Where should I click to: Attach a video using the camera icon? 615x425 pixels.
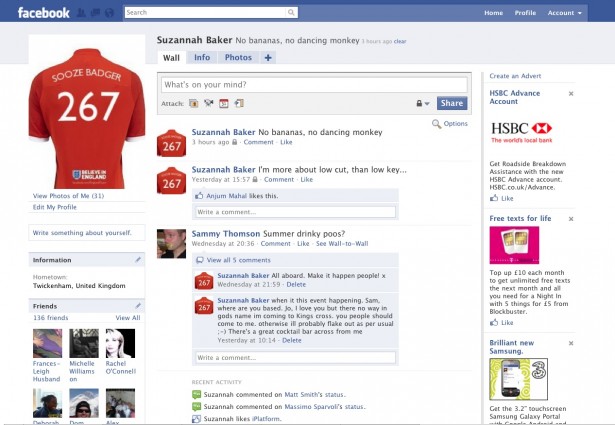tap(208, 103)
